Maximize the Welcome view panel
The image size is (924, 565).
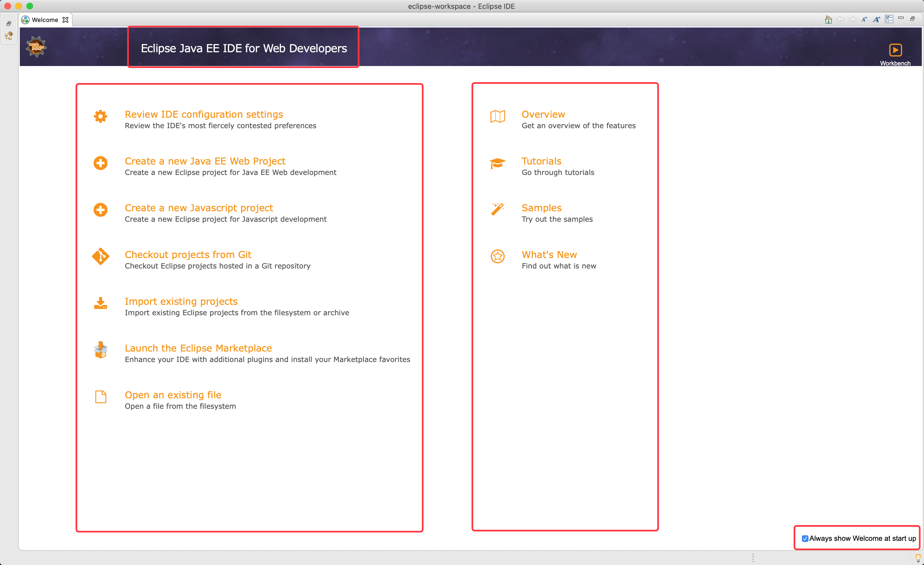click(913, 19)
